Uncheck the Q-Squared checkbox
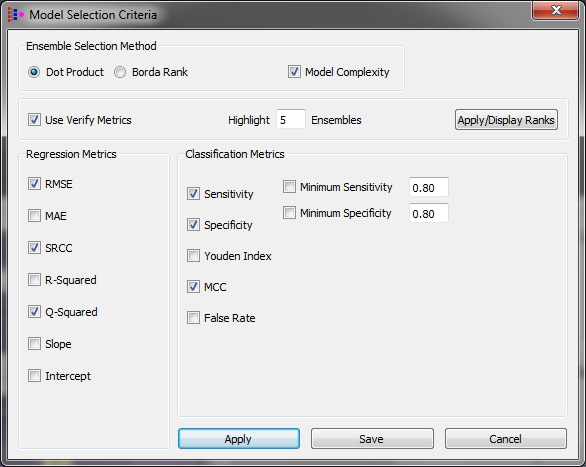The width and height of the screenshot is (586, 467). pos(34,312)
